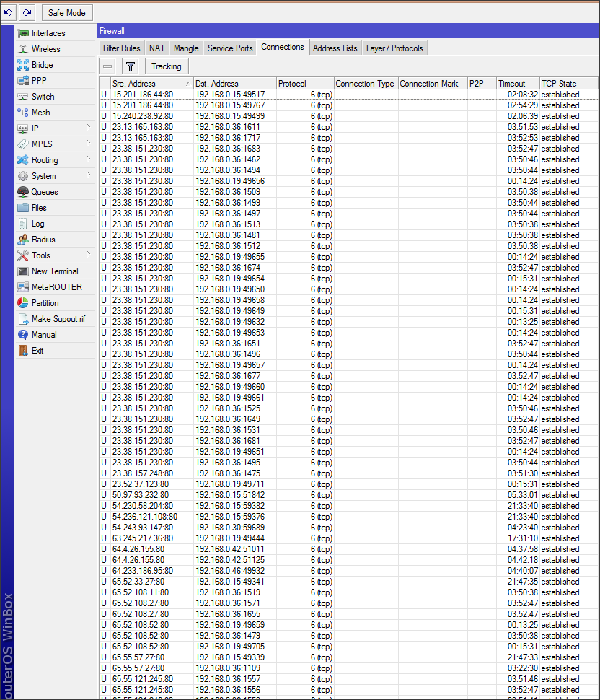600x700 pixels.
Task: Open Files folder icon
Action: pos(23,208)
